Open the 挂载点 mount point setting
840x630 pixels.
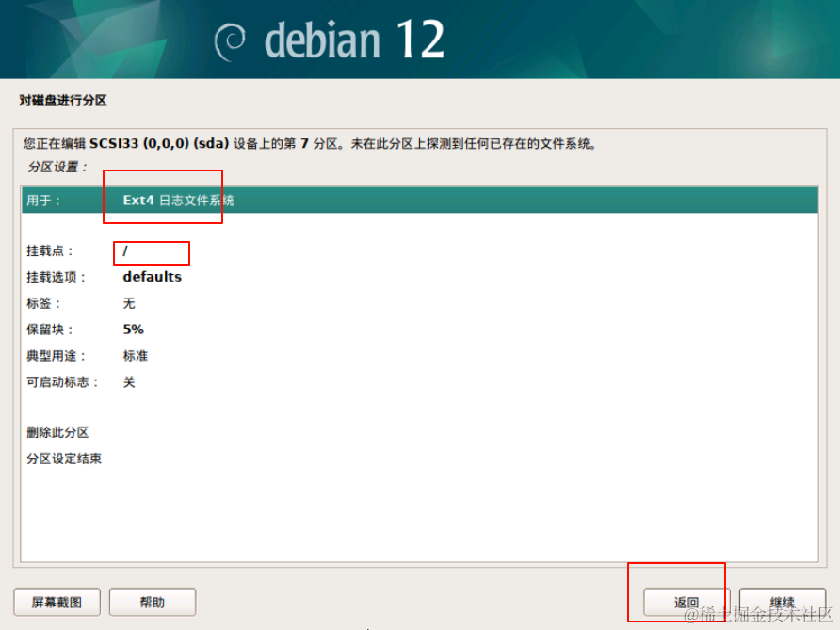(419, 250)
